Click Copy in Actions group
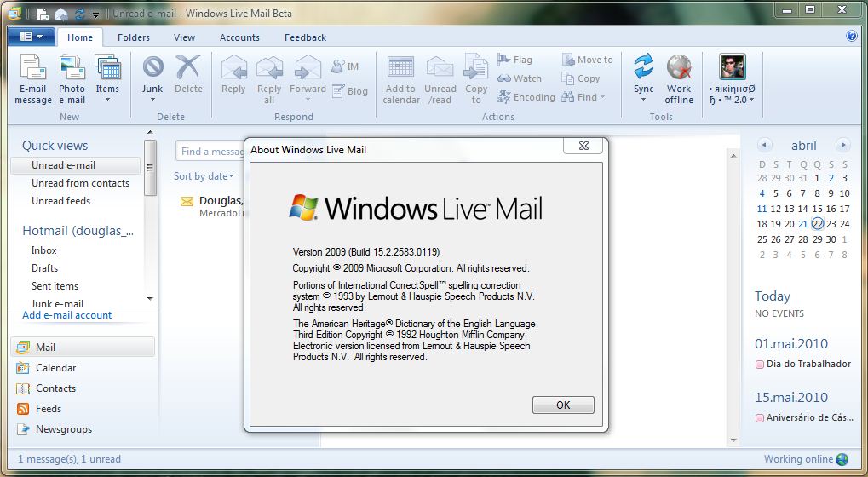 581,78
